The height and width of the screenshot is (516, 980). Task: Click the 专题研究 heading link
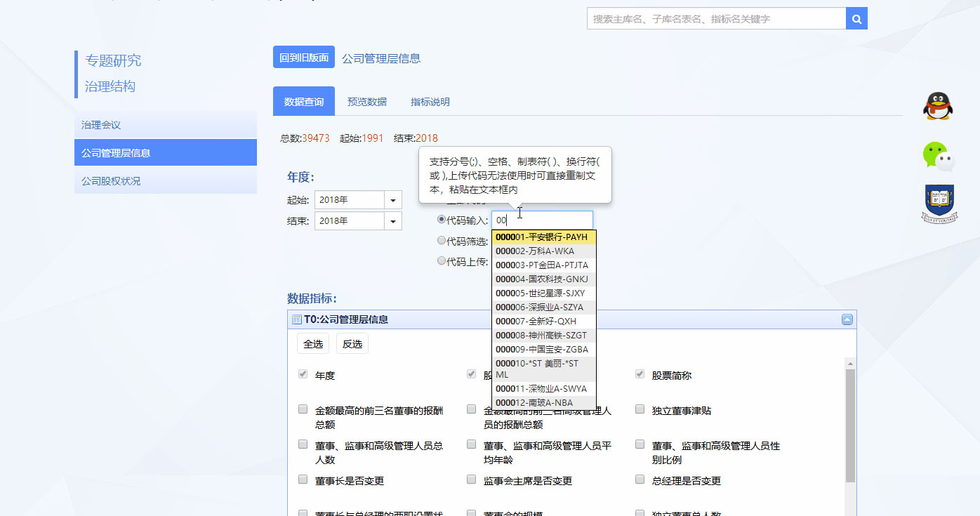click(113, 60)
